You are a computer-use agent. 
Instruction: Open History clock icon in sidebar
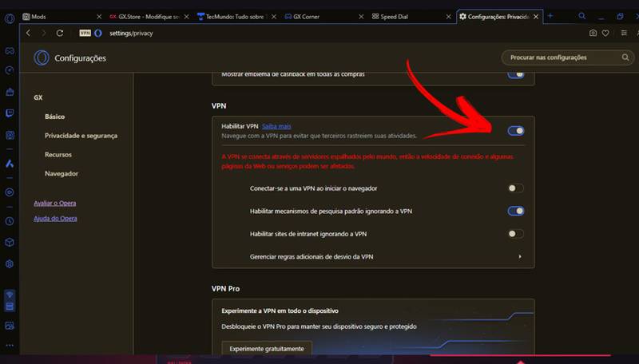coord(10,221)
